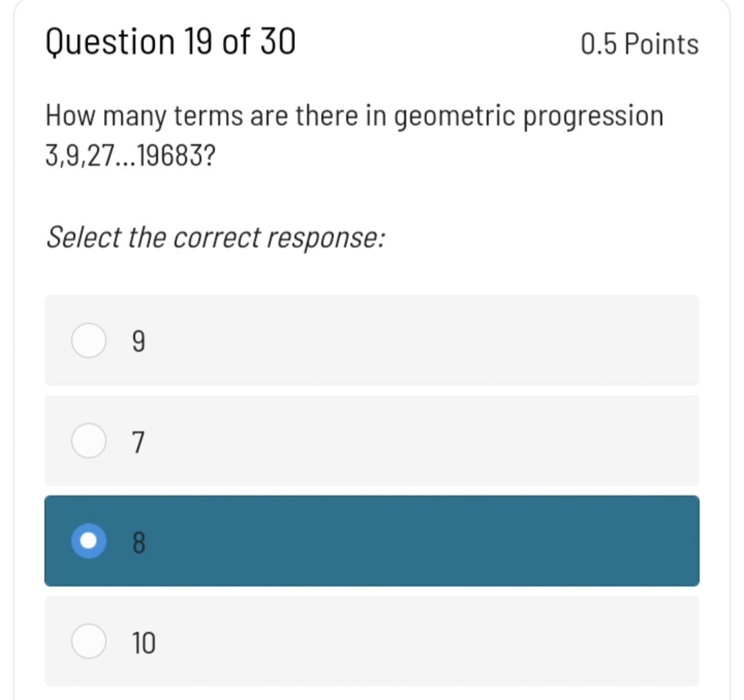Image resolution: width=744 pixels, height=700 pixels.
Task: Click the "0.5 Points" label
Action: (x=639, y=45)
